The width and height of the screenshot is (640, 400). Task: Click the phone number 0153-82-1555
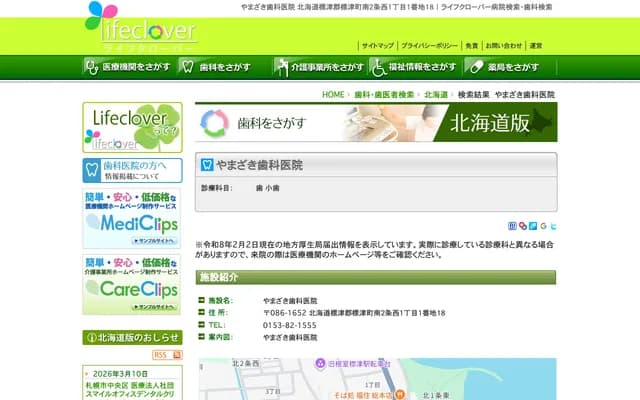tap(289, 325)
